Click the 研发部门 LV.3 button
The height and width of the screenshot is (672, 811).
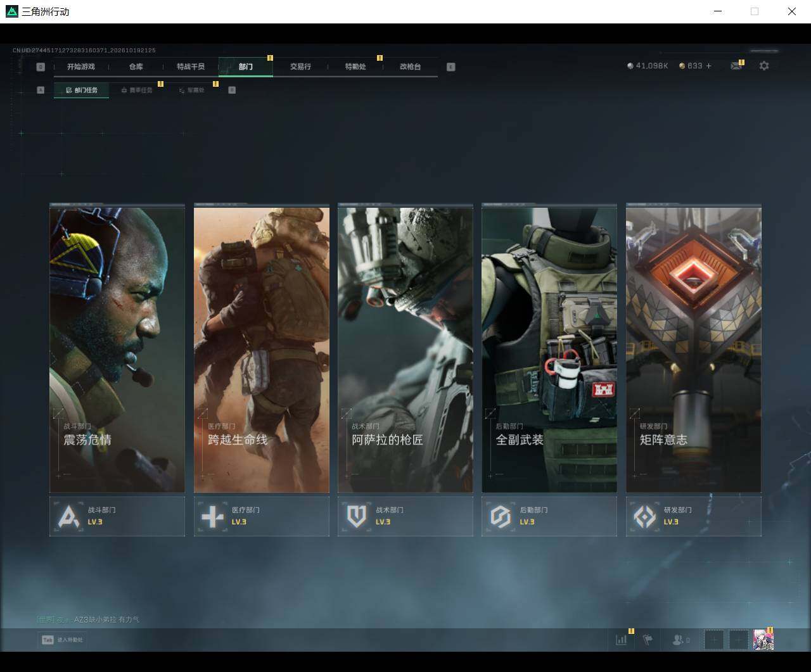tap(694, 516)
